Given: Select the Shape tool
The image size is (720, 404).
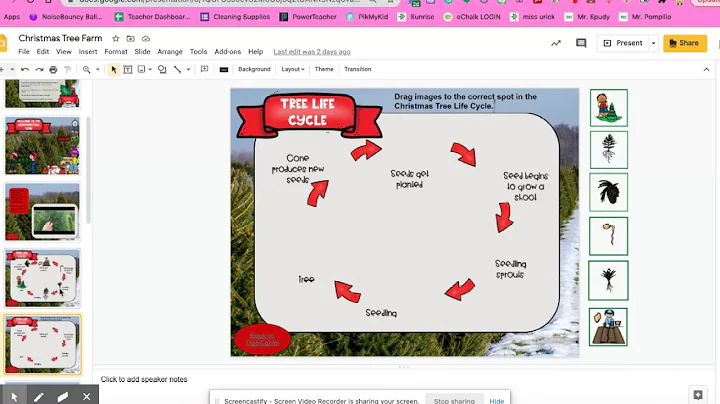Looking at the screenshot, I should [162, 69].
